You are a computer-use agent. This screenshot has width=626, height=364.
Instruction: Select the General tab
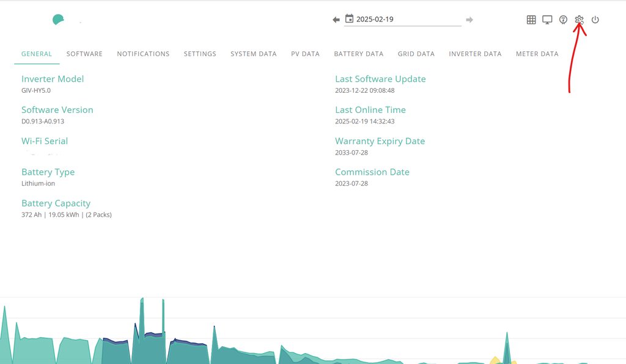[37, 54]
